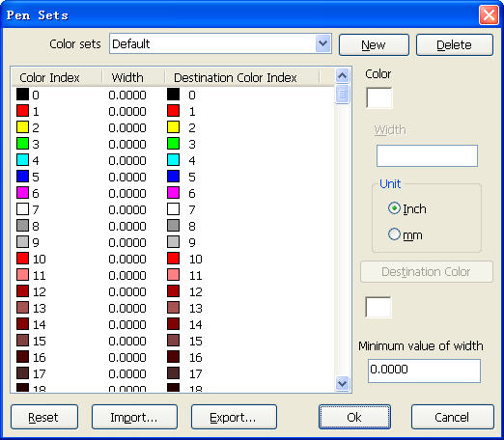Select the yellow color index 2 row
504x440 pixels.
[x=173, y=127]
